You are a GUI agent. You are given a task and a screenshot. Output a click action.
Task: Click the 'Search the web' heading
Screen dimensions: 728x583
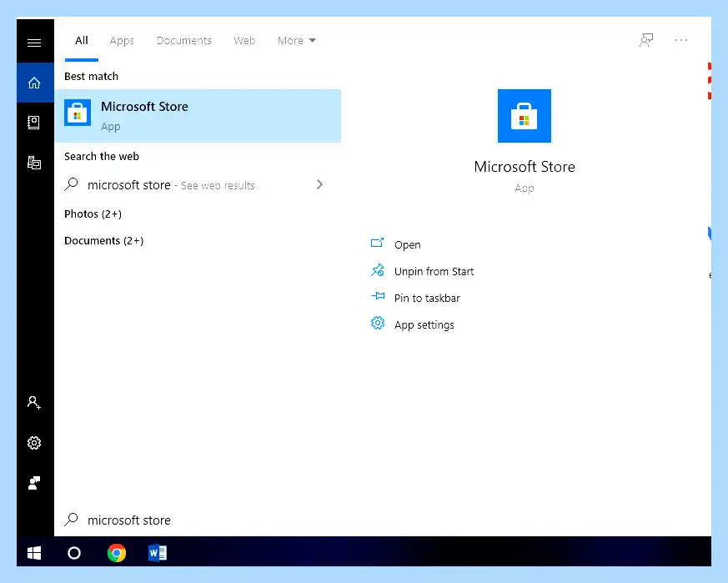pos(101,157)
